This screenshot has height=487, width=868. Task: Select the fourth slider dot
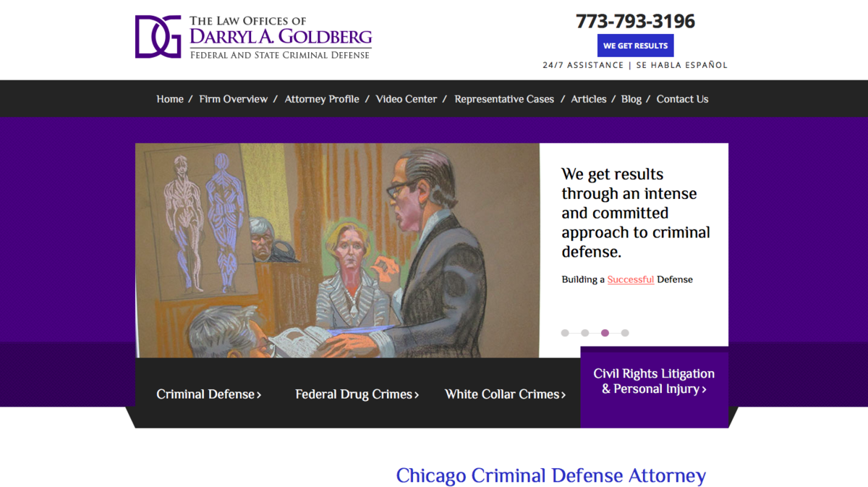point(625,333)
